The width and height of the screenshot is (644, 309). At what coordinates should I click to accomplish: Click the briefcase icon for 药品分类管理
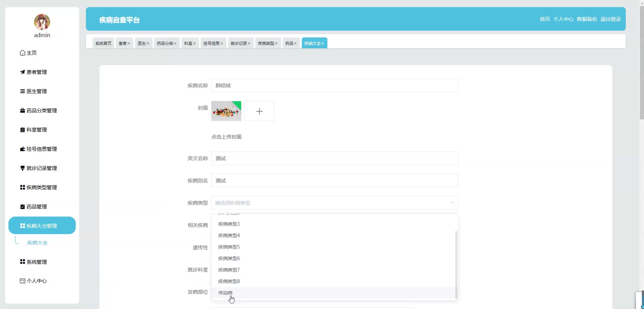point(23,111)
